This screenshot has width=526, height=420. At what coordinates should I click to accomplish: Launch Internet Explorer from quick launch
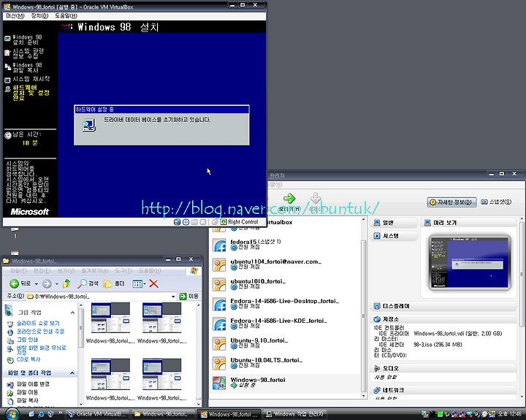tap(41, 414)
